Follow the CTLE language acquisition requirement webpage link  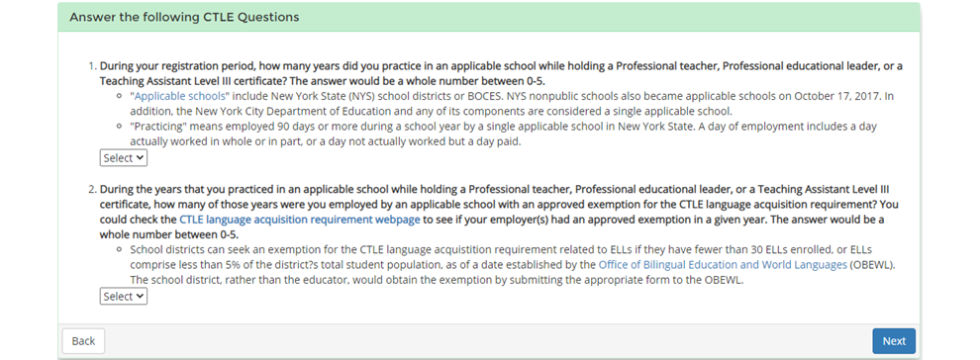[301, 220]
